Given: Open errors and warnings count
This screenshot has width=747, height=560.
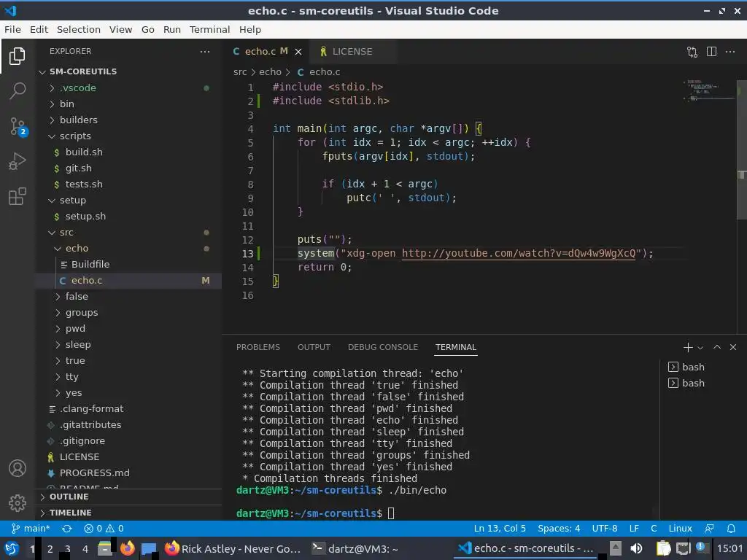Looking at the screenshot, I should click(104, 529).
